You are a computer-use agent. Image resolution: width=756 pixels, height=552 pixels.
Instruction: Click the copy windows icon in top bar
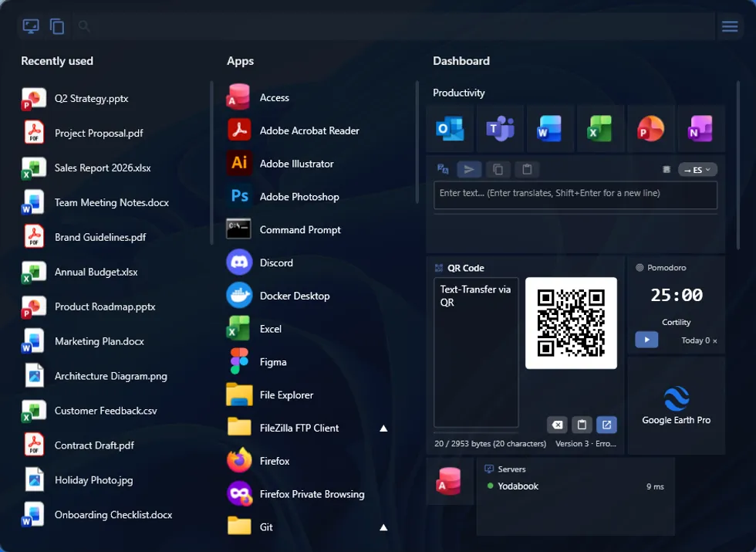coord(57,26)
